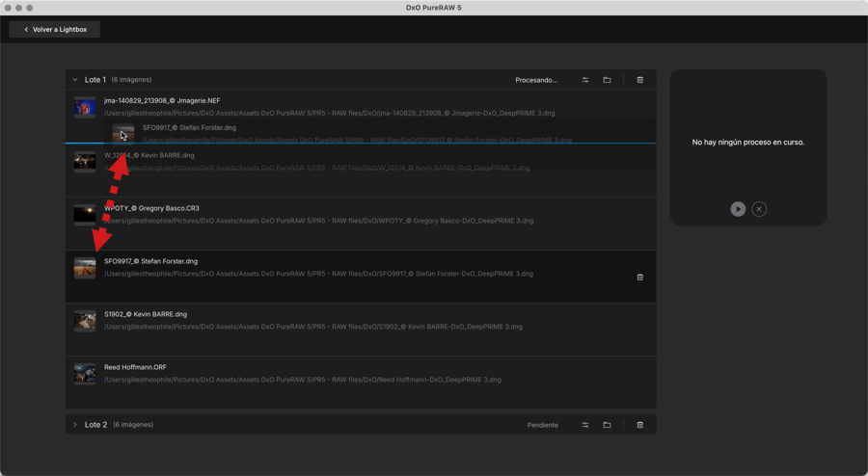The image size is (868, 476).
Task: Click the SFO9917 Stefan Forster.dng file name
Action: (150, 261)
